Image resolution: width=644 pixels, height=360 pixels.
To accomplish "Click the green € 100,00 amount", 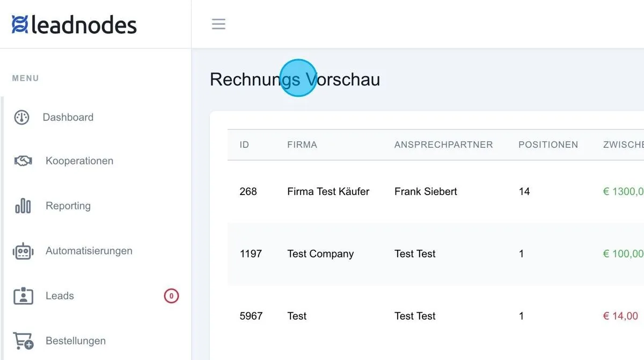I will coord(623,254).
